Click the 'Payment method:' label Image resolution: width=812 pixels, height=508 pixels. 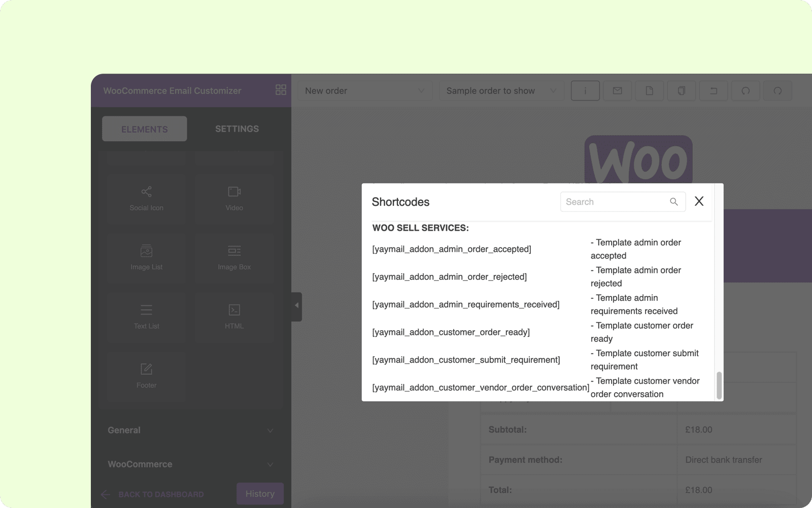tap(525, 460)
